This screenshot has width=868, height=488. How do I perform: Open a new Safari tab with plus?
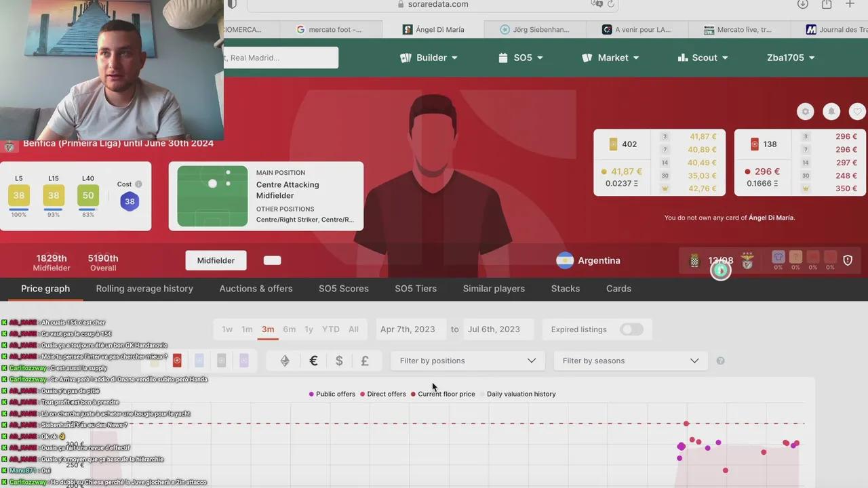(850, 4)
